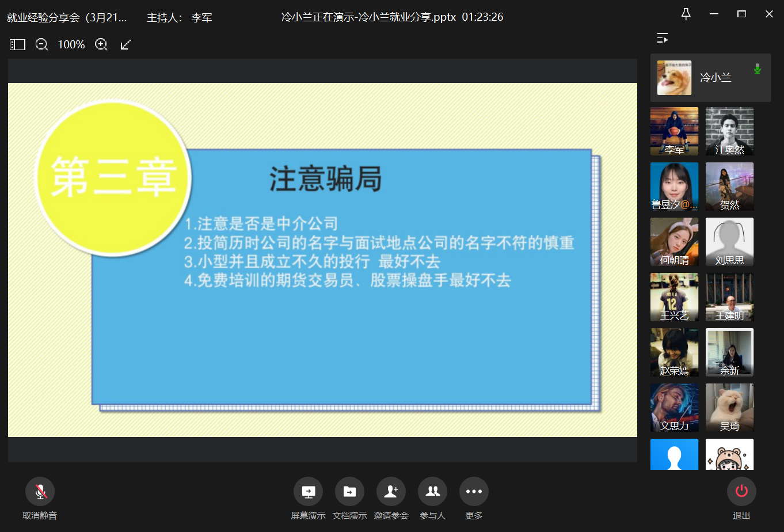Exit the meeting with 退出 button
784x532 pixels.
click(741, 491)
